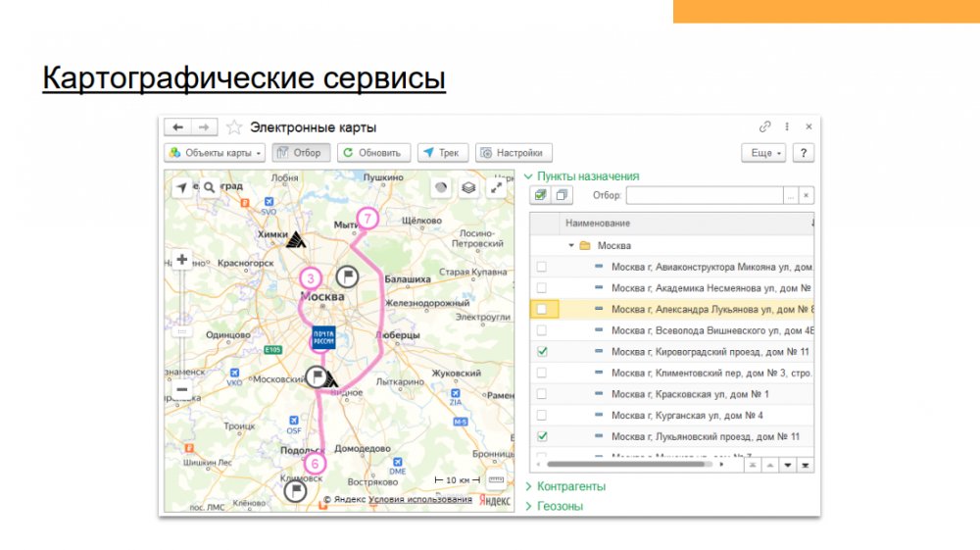Zoom in with the map plus button
This screenshot has width=980, height=550.
coord(181,261)
